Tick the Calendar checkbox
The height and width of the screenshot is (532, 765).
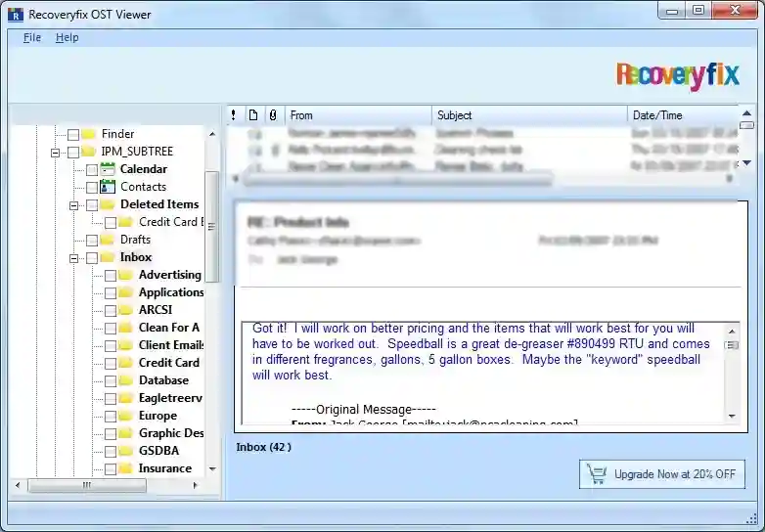[92, 170]
